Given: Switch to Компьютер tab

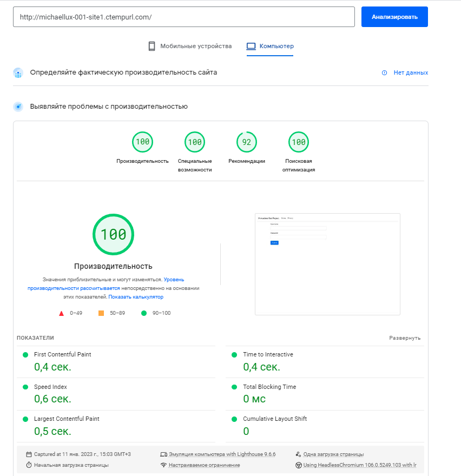Looking at the screenshot, I should coord(270,46).
